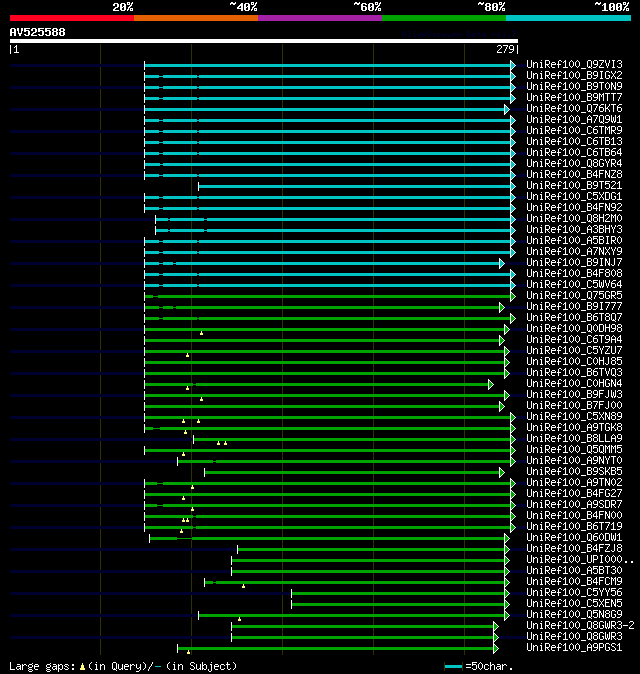Click the UniRef100_B4FCM9 label
The image size is (640, 674).
574,582
